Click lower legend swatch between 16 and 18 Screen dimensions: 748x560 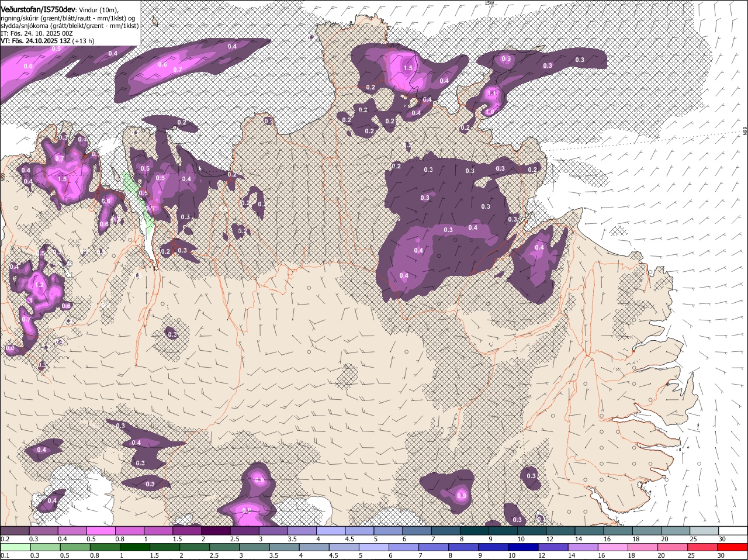(614, 547)
